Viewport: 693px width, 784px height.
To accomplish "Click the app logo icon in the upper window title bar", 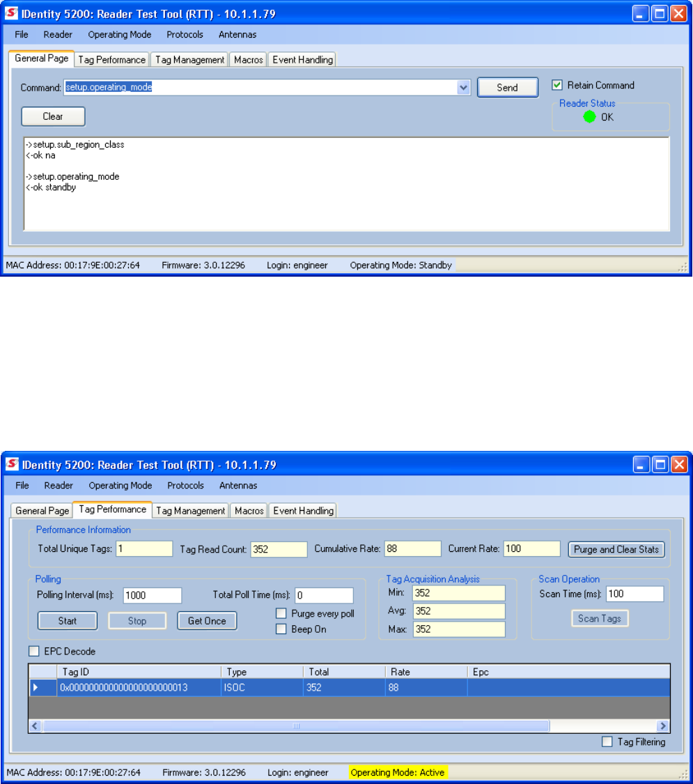I will coord(11,13).
